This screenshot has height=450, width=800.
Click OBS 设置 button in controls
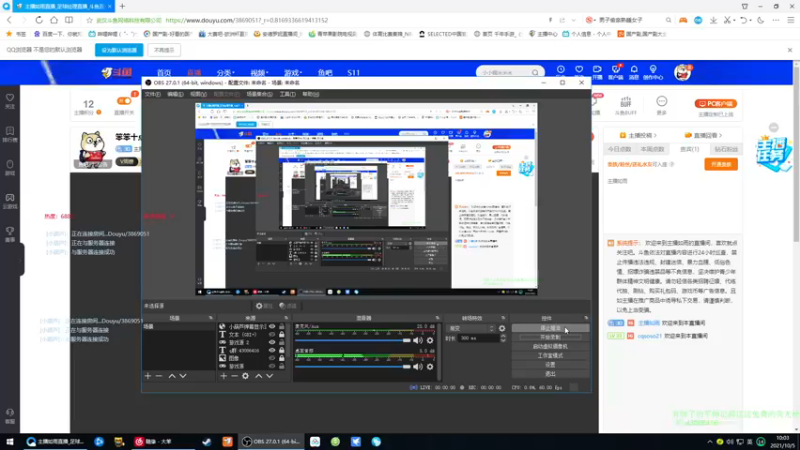click(550, 365)
